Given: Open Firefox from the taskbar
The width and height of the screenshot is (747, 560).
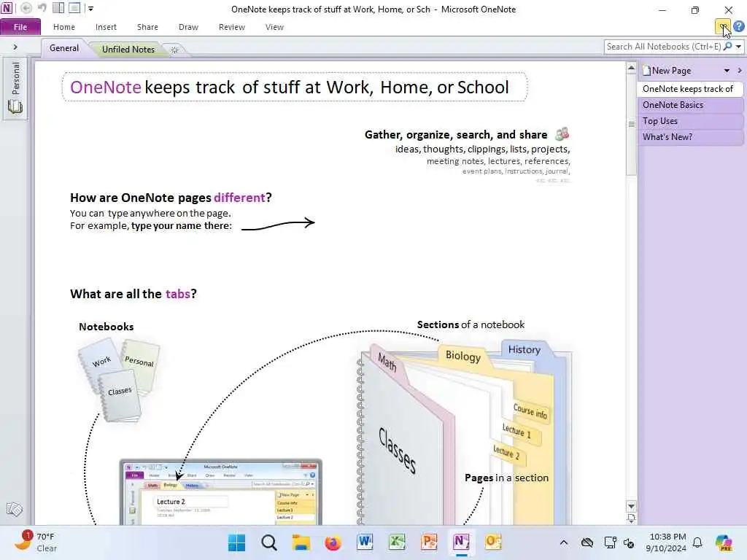Looking at the screenshot, I should click(x=333, y=542).
